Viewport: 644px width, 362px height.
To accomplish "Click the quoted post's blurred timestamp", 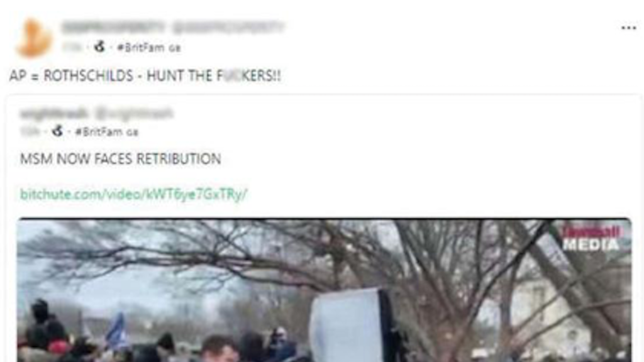I will (30, 132).
